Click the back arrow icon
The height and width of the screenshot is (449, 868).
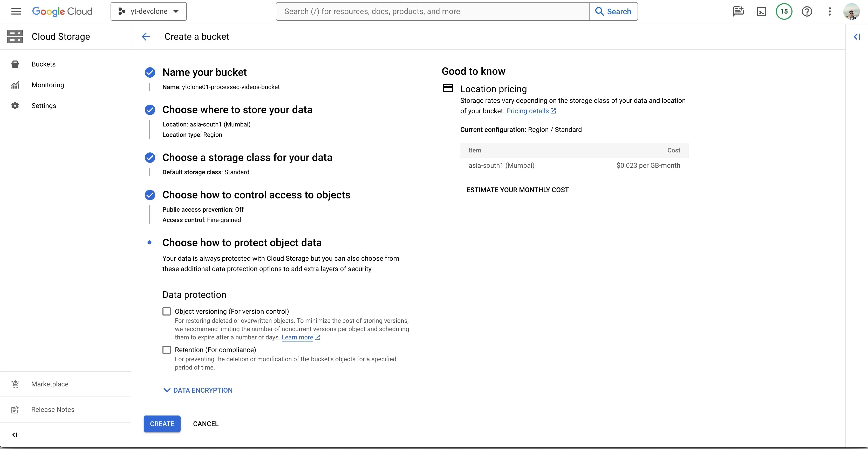tap(146, 36)
